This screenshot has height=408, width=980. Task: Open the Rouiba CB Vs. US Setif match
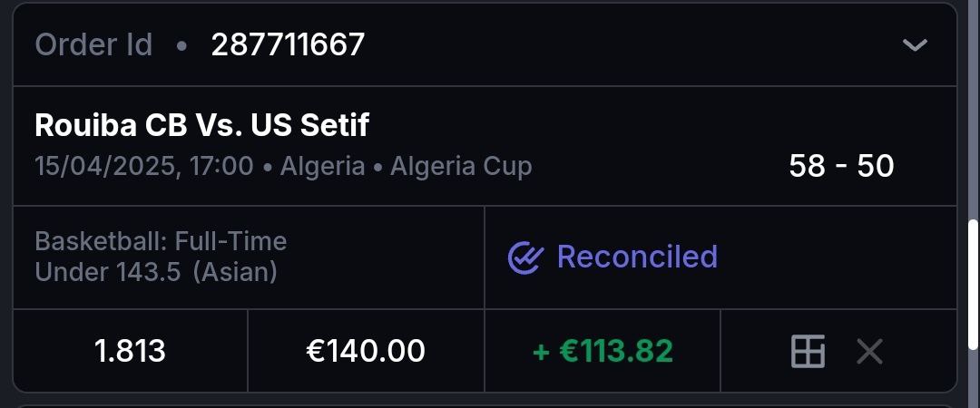click(x=201, y=125)
